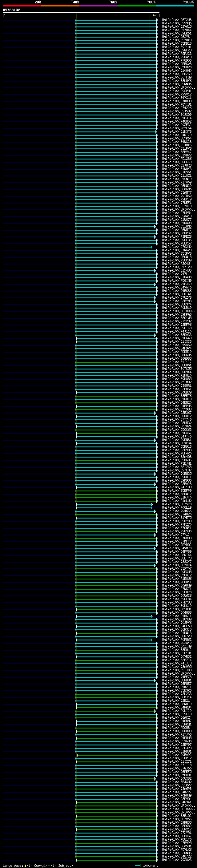
Task: Open hit UniRef100_C6T2U8
Action: [176, 20]
